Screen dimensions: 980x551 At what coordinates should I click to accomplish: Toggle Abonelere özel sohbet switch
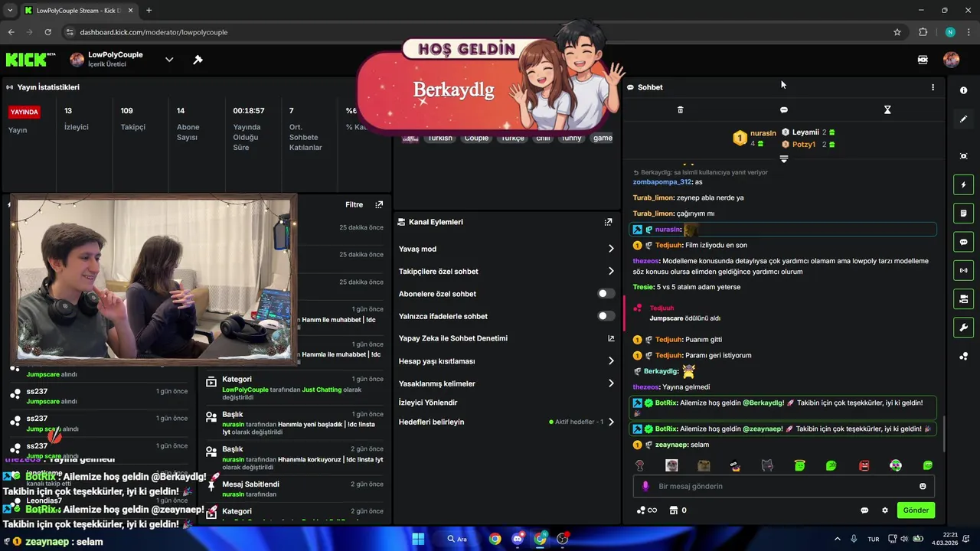[606, 294]
